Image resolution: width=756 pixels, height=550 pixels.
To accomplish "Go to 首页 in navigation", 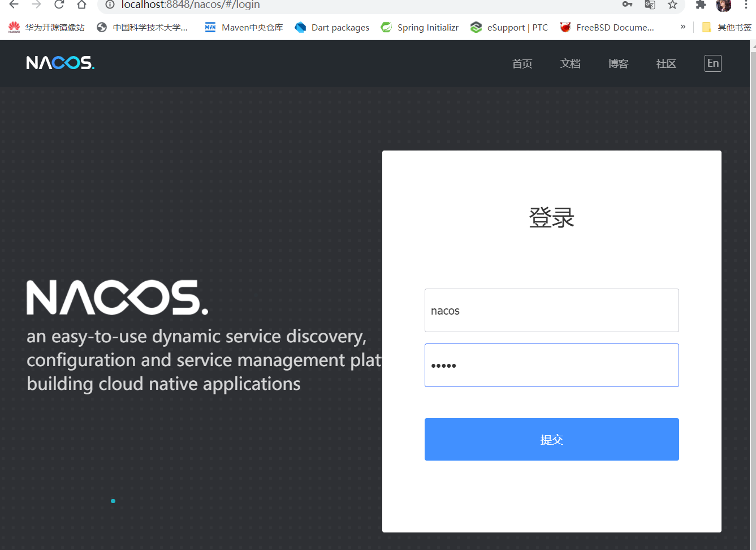I will tap(522, 63).
